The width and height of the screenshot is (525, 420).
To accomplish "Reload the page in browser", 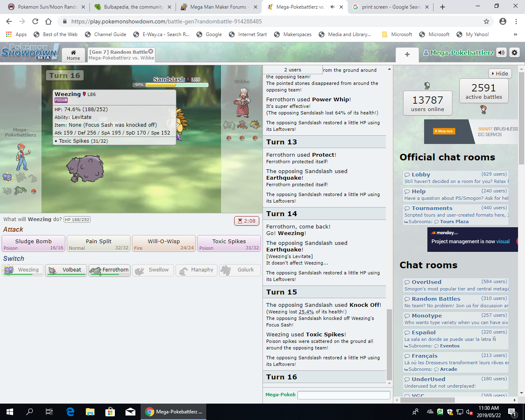I will click(35, 21).
